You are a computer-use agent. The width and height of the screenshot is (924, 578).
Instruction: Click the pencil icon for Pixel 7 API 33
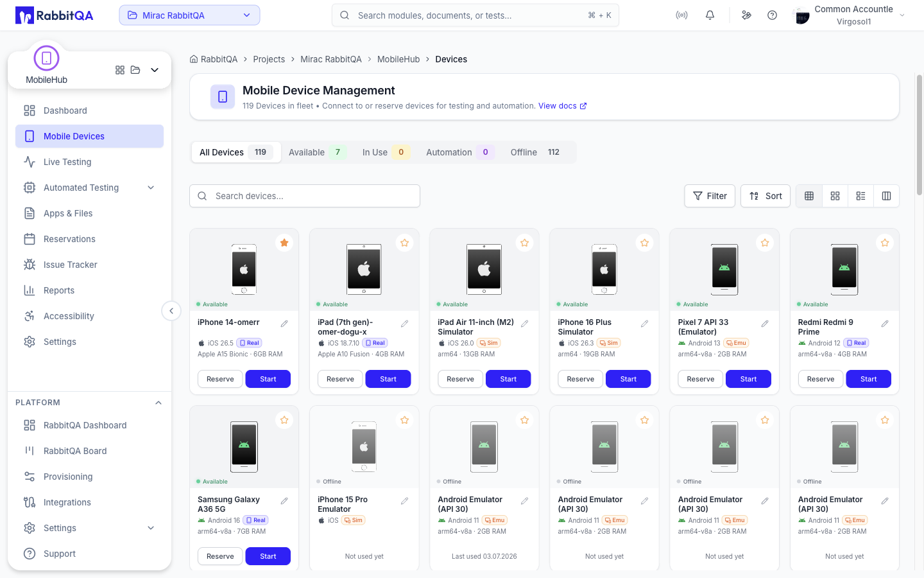point(765,324)
